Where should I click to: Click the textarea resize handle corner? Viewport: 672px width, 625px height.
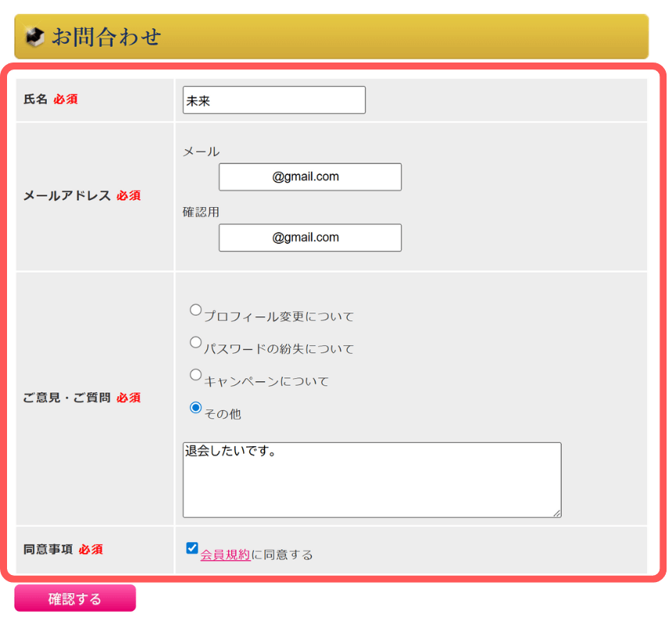tap(557, 513)
